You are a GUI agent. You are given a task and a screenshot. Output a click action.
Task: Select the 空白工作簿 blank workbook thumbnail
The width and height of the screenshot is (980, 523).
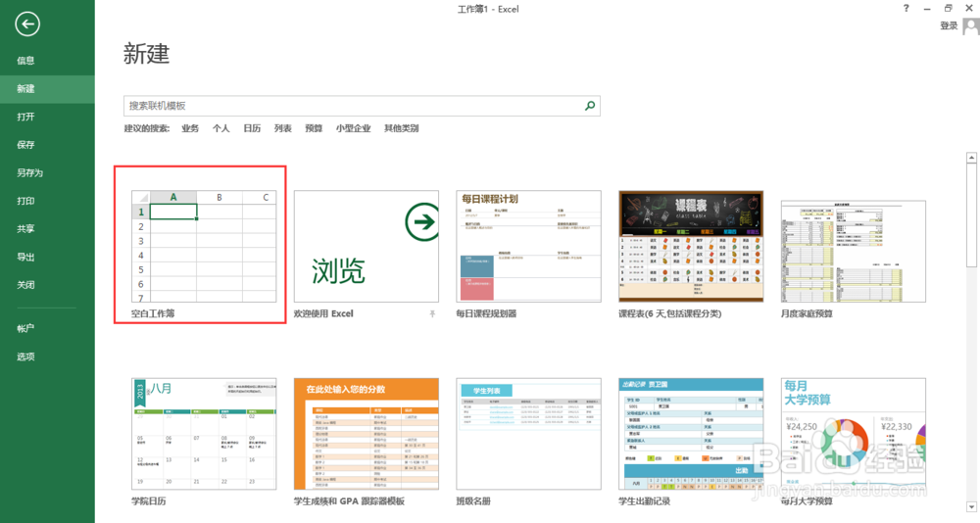tap(204, 246)
